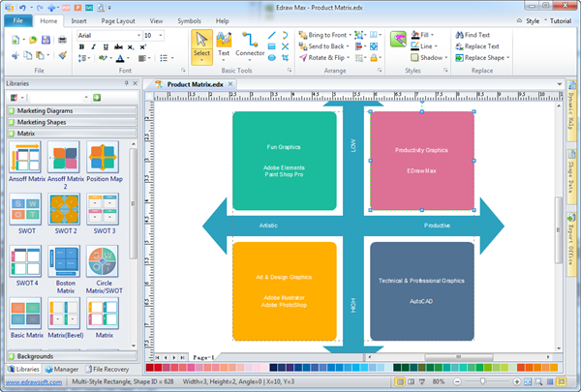Select the yellow Art & Design Graphics box
The image size is (581, 392).
pyautogui.click(x=284, y=291)
